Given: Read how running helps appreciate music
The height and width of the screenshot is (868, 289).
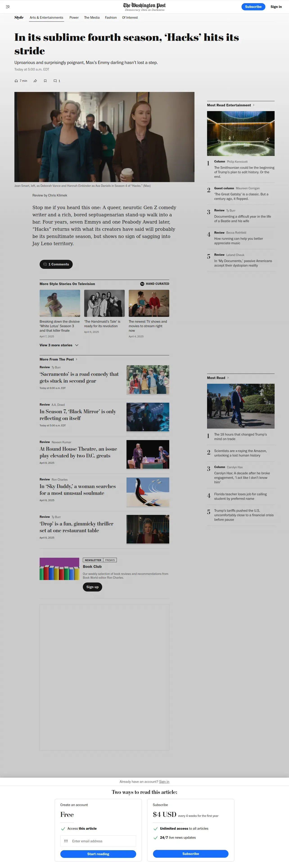Looking at the screenshot, I should [239, 241].
